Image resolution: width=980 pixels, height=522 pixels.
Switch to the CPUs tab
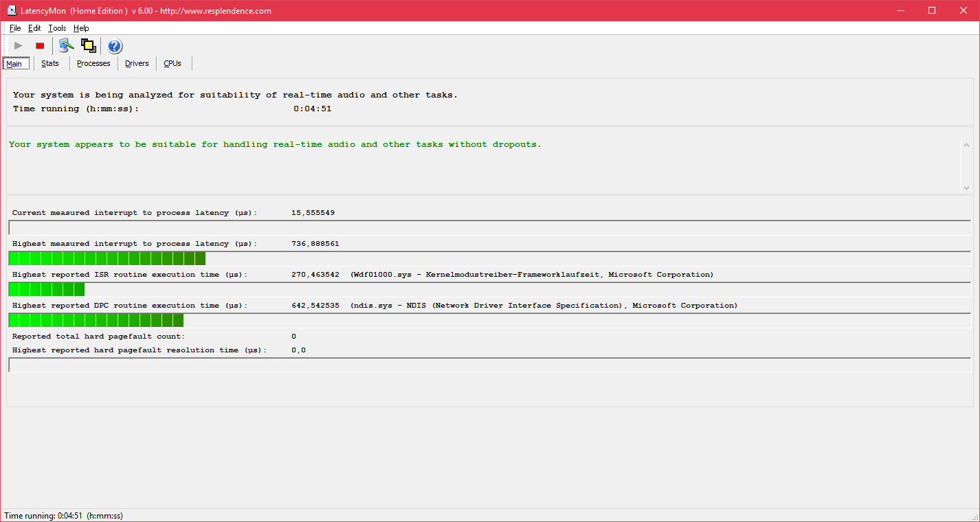coord(172,63)
